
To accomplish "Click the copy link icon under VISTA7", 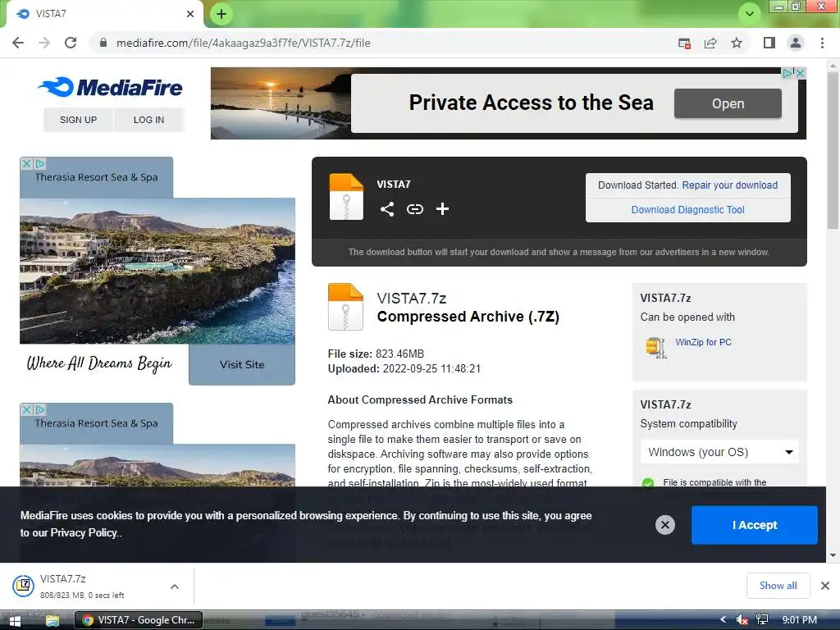I will tap(414, 209).
